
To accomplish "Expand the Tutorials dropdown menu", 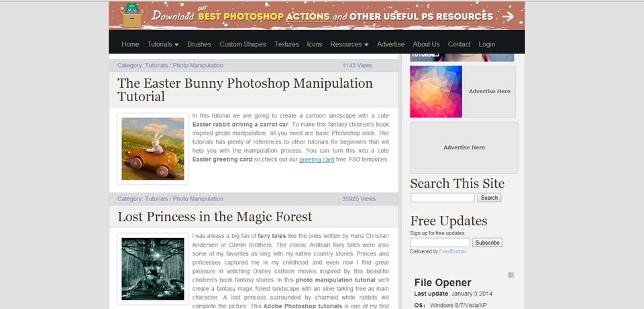I will (x=163, y=44).
